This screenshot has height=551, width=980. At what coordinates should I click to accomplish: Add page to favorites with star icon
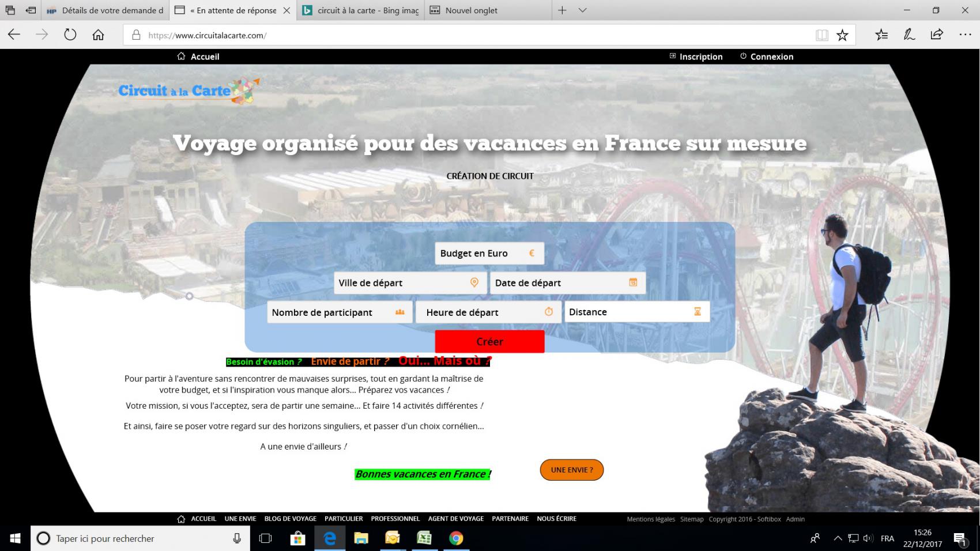pos(842,35)
